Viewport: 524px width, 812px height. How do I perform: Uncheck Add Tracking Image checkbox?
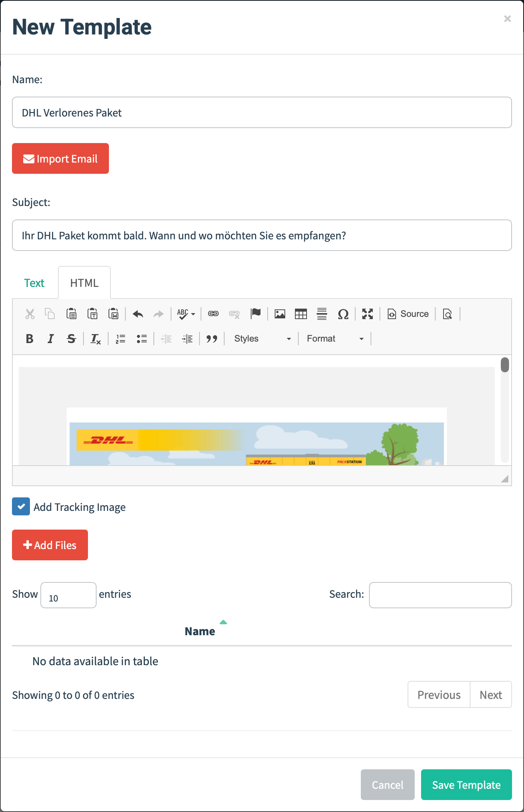tap(21, 506)
